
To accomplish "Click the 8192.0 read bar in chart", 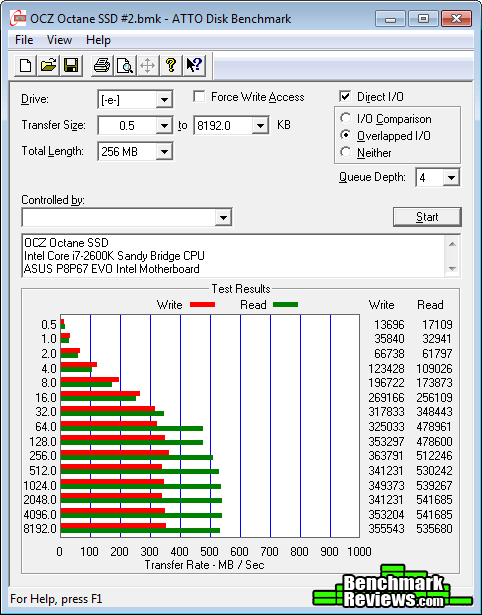I will tap(140, 531).
